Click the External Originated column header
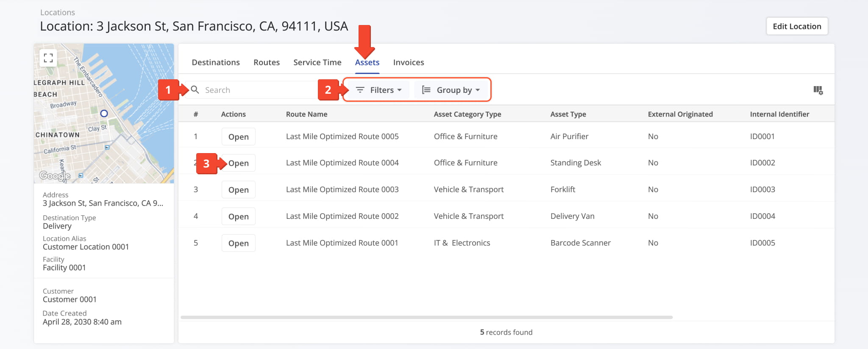 (x=680, y=114)
